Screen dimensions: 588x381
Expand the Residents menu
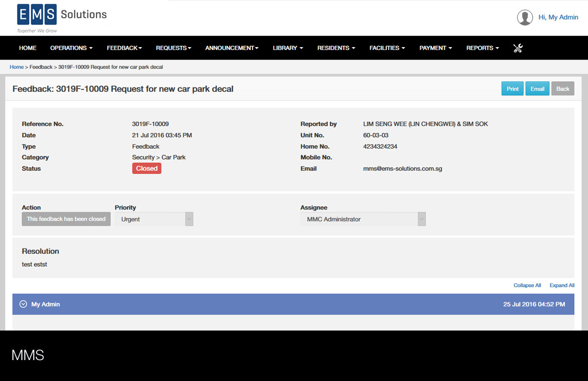coord(336,48)
